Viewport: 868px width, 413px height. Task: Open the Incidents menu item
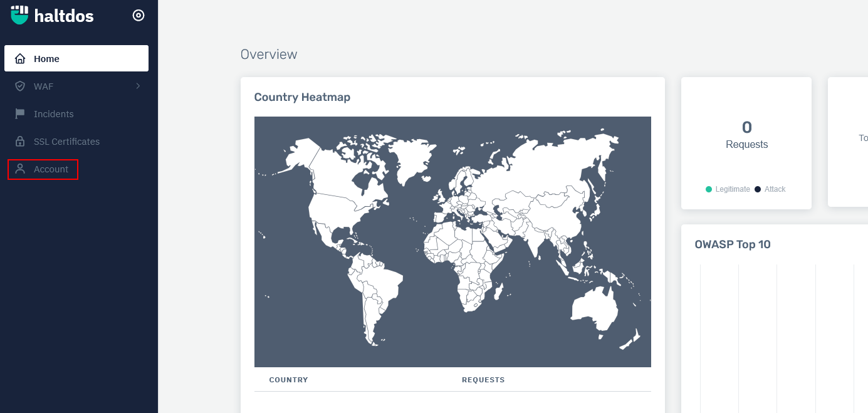click(54, 114)
